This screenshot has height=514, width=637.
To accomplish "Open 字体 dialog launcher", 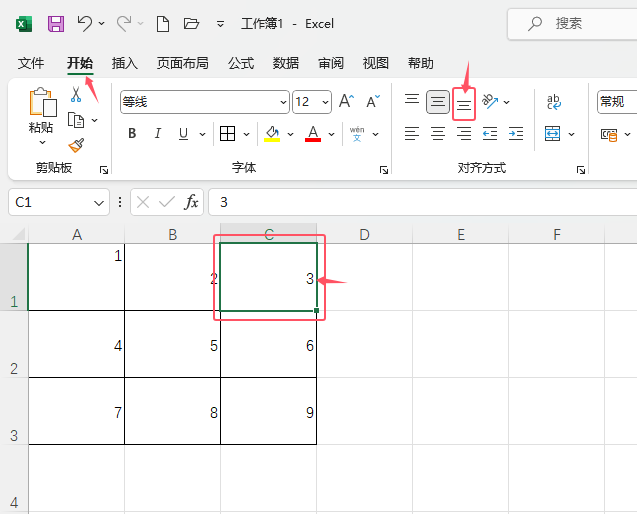I will pos(384,170).
